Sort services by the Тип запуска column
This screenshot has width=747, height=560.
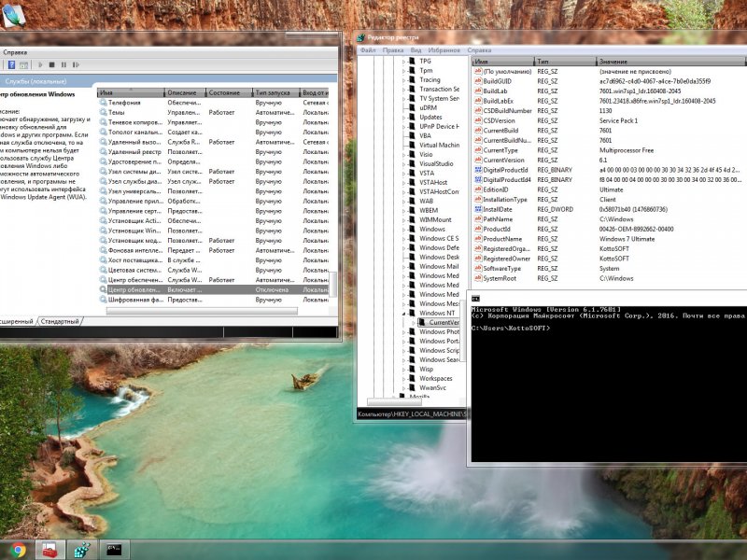click(275, 92)
